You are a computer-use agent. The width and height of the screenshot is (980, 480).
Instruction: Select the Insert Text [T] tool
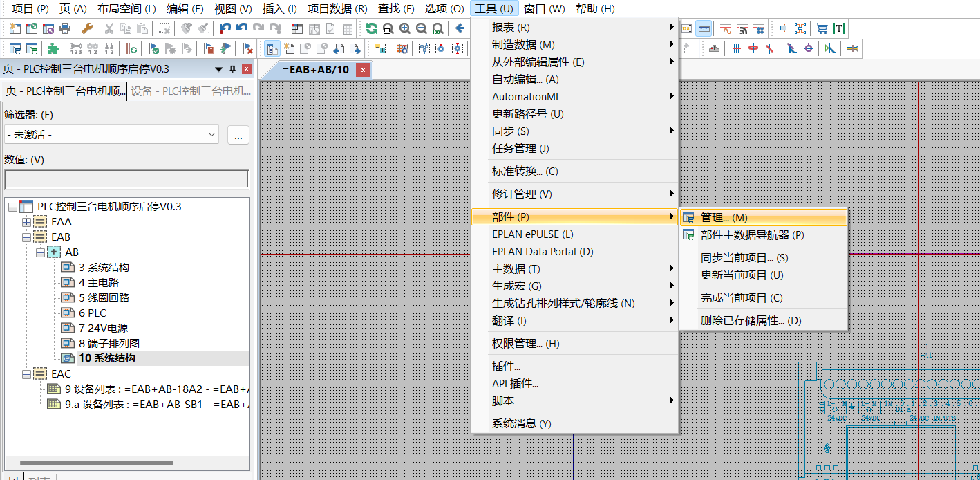coord(839,28)
